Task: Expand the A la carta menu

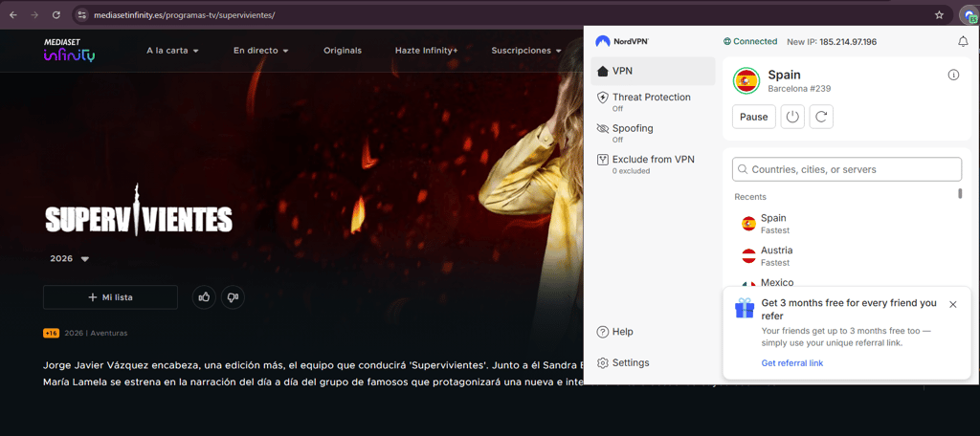Action: tap(172, 51)
